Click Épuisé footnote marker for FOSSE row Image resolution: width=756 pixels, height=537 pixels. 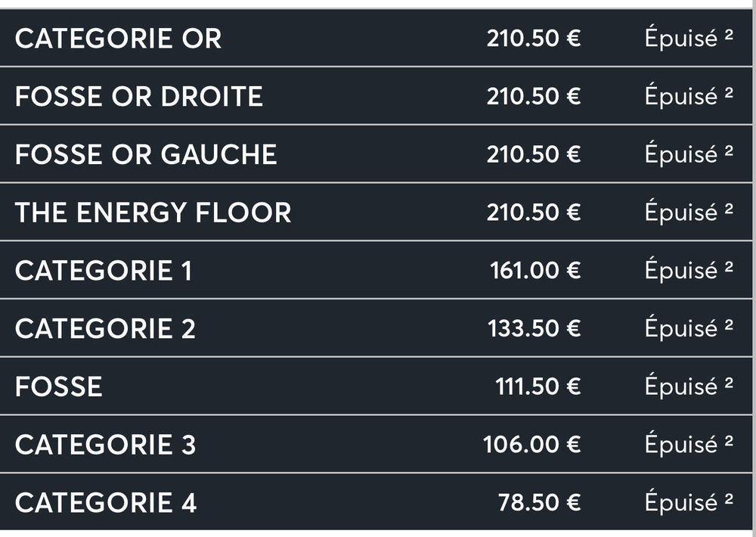click(x=729, y=383)
